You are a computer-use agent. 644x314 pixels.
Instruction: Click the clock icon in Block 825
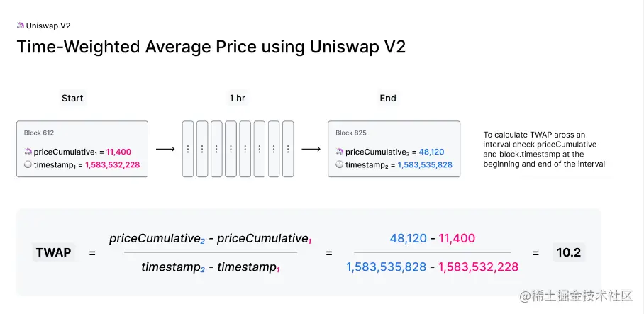(340, 165)
